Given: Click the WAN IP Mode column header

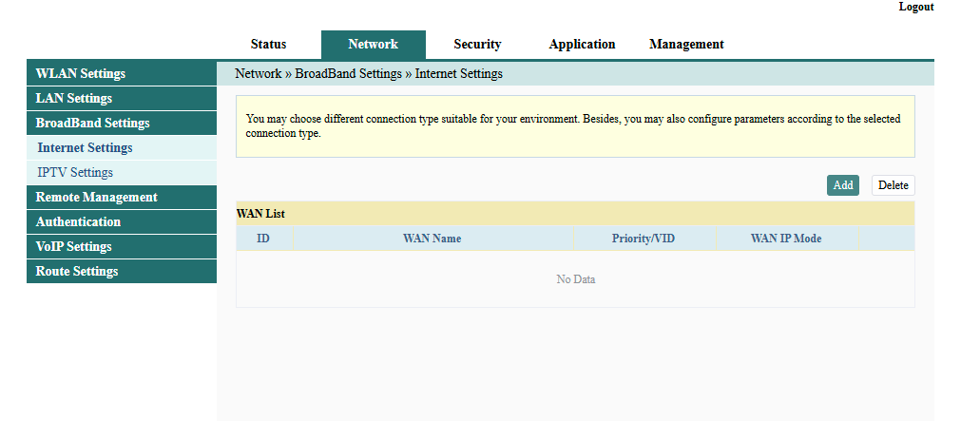Looking at the screenshot, I should pos(785,239).
